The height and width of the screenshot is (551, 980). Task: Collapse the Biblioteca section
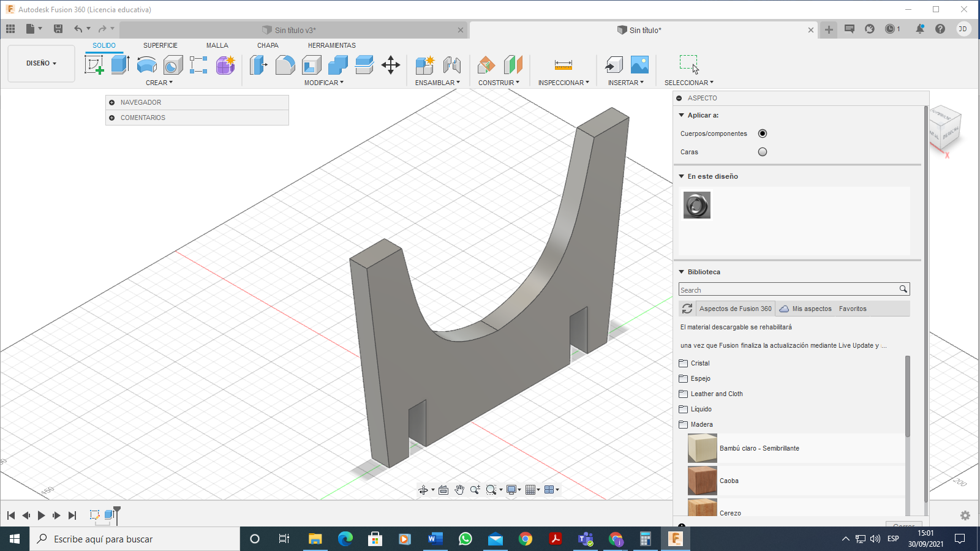click(x=681, y=272)
